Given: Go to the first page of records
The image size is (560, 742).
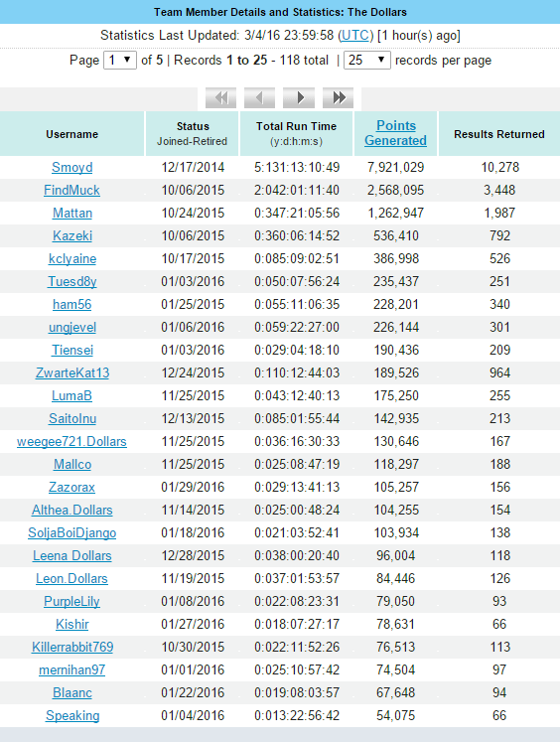Looking at the screenshot, I should (220, 98).
